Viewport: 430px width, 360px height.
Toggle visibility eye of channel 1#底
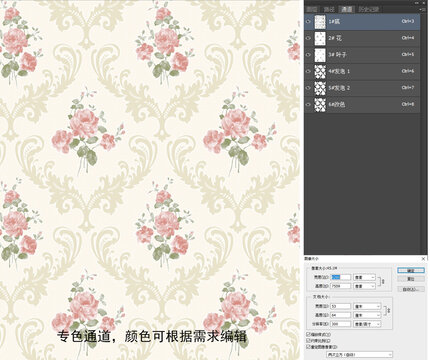tap(308, 21)
